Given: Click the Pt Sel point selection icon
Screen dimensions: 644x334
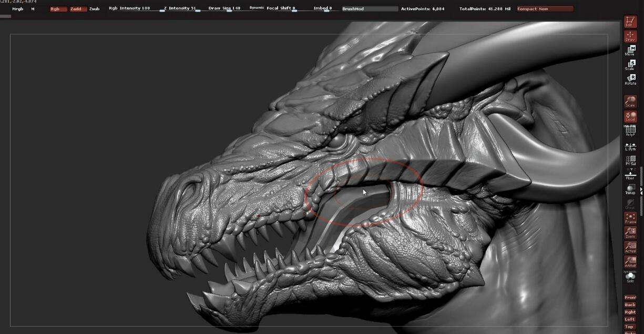Looking at the screenshot, I should [x=630, y=160].
